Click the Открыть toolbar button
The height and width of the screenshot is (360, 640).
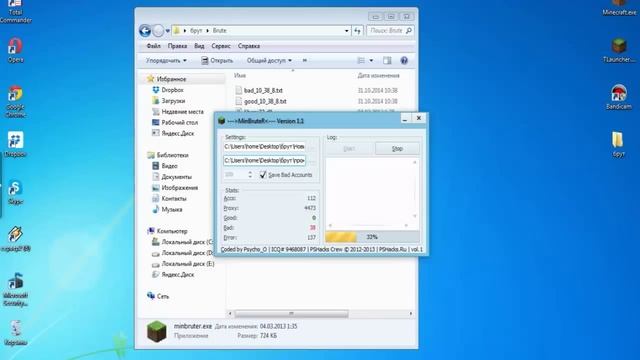point(217,60)
